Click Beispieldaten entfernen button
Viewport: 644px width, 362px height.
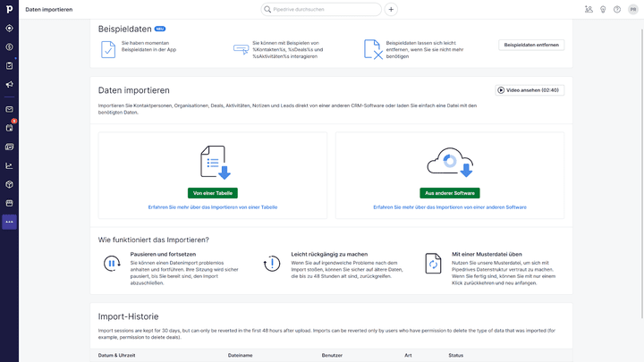[531, 45]
